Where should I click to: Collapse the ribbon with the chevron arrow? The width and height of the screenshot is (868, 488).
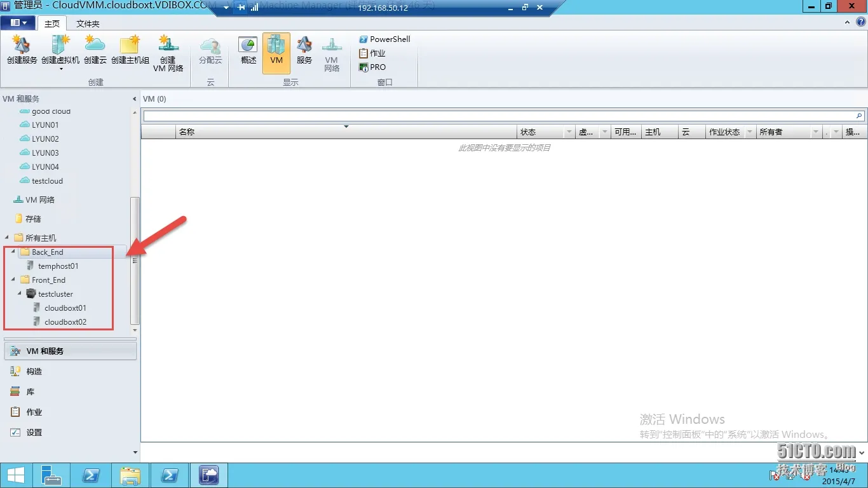point(847,22)
